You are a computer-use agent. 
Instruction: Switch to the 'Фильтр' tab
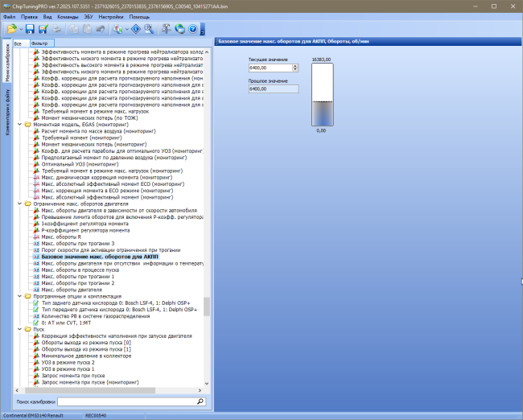coord(42,43)
